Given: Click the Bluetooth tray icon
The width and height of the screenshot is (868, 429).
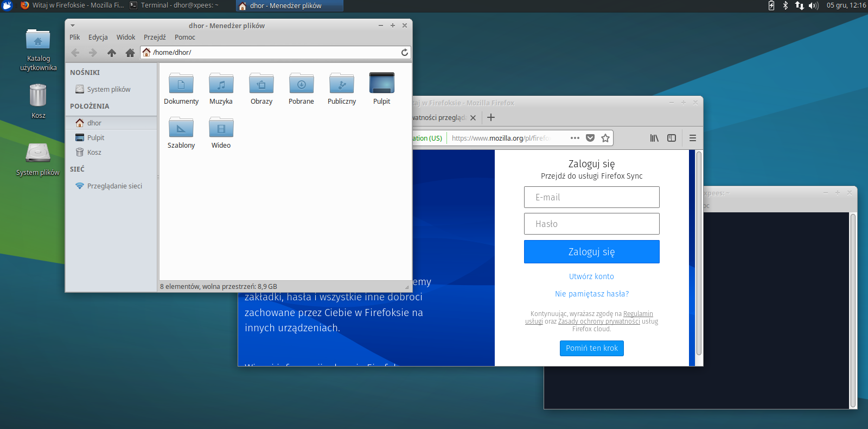Looking at the screenshot, I should click(785, 5).
